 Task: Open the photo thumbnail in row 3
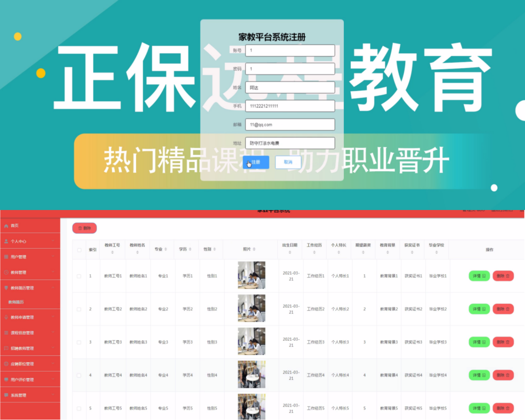(x=251, y=341)
